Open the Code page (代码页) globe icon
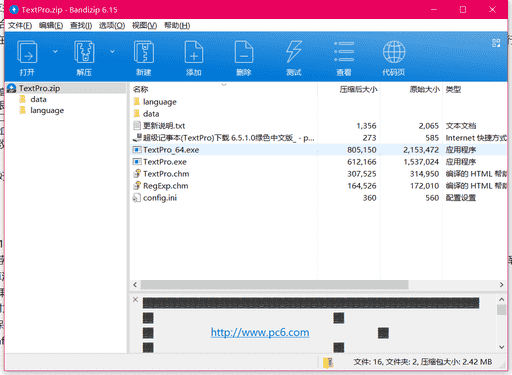 coord(394,52)
